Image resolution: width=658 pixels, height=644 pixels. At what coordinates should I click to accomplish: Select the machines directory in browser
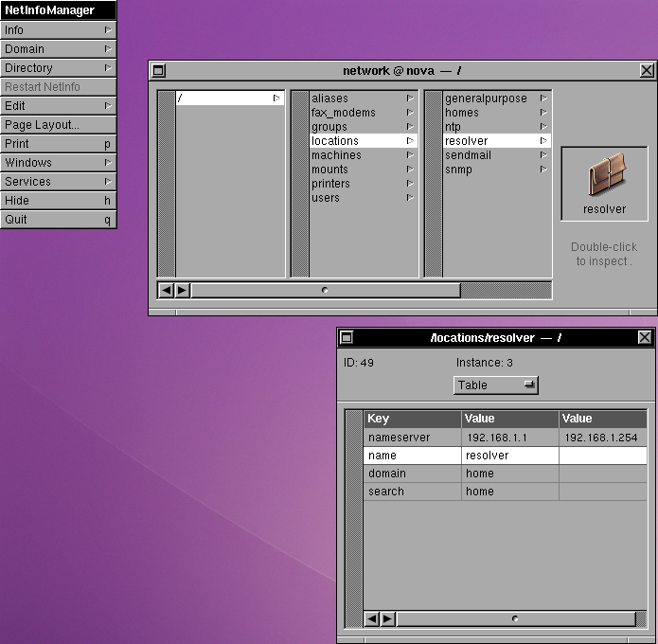tap(336, 155)
